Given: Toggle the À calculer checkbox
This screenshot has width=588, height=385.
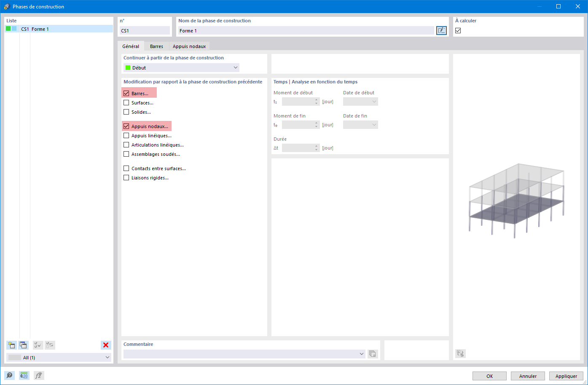Looking at the screenshot, I should [458, 30].
